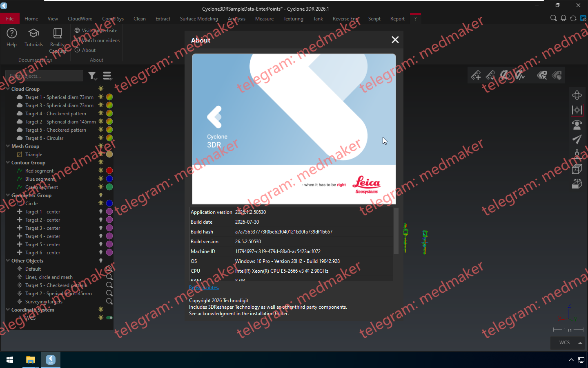Open File Explorer on the taskbar

pos(30,360)
